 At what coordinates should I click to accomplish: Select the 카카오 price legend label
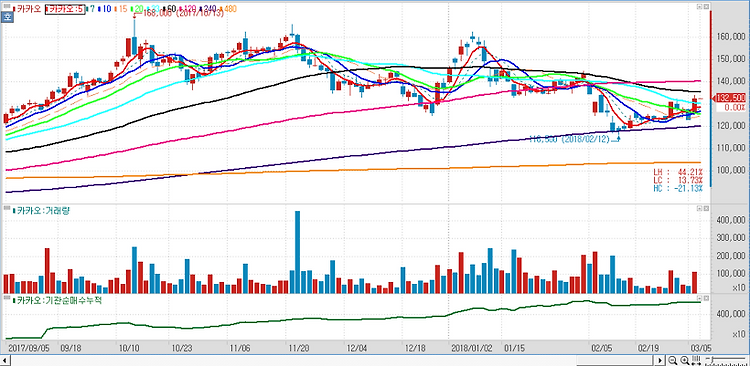point(27,9)
